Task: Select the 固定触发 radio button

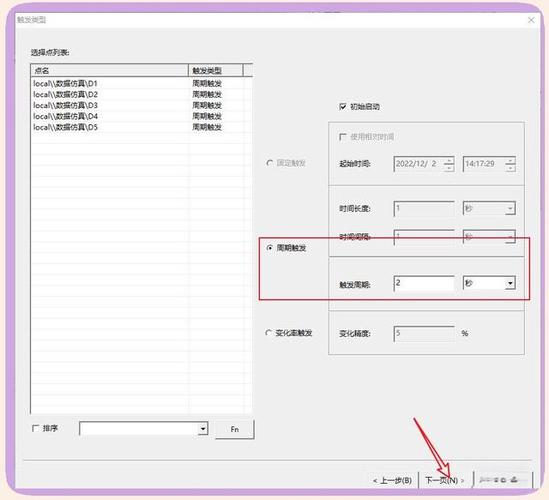Action: pos(270,163)
